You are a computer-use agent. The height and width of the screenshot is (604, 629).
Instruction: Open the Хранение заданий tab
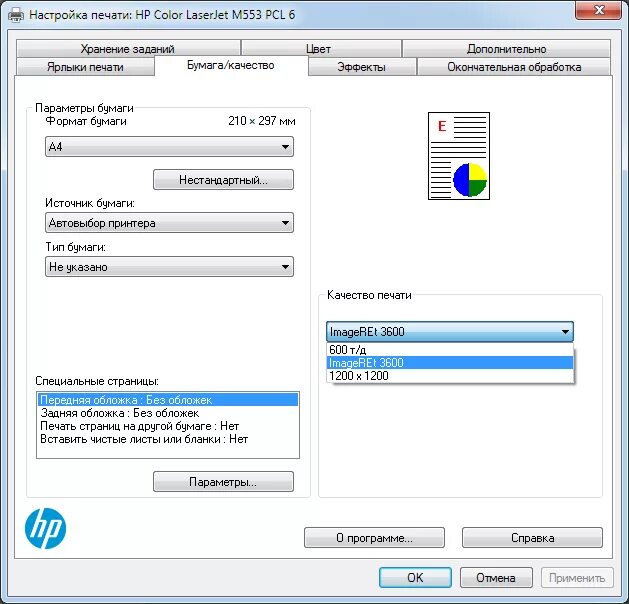[x=128, y=49]
